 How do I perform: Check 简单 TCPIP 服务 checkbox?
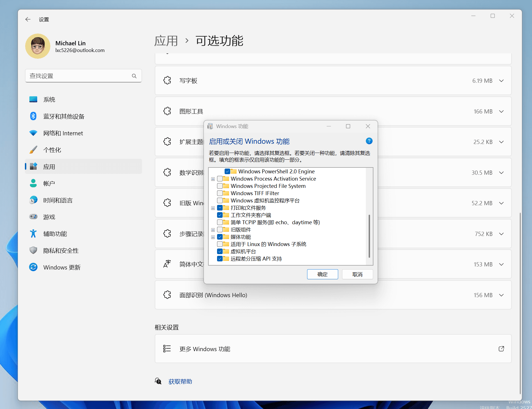(220, 222)
